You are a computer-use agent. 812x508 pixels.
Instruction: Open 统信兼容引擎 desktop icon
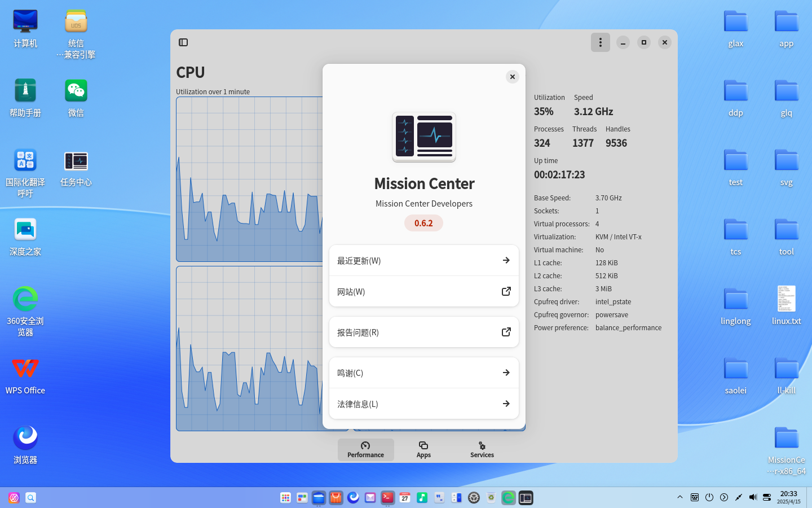[76, 34]
